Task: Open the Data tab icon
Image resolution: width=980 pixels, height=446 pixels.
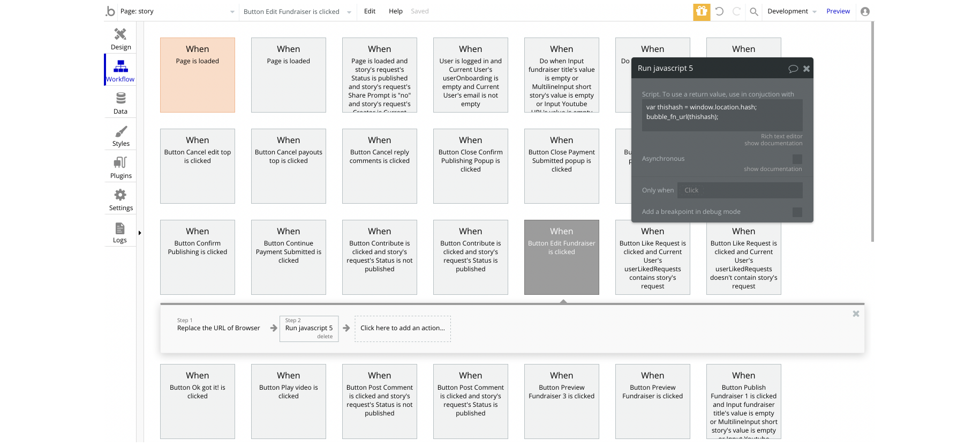Action: coord(120,103)
